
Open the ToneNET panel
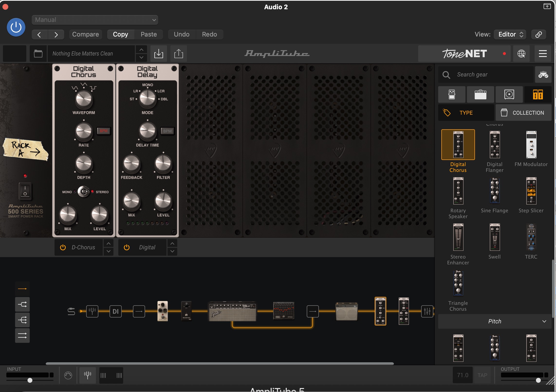464,53
